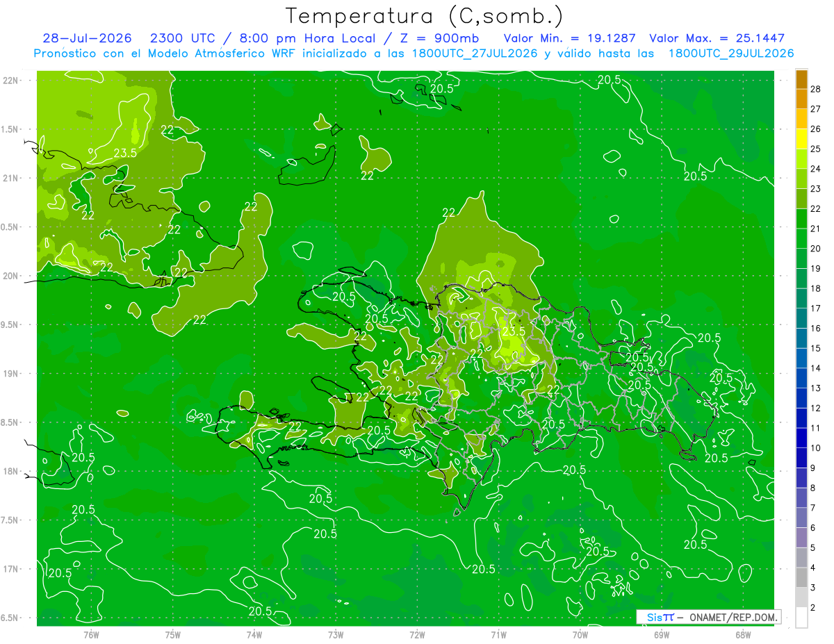Click the '76W' longitude axis label
Image resolution: width=834 pixels, height=644 pixels.
click(x=91, y=634)
